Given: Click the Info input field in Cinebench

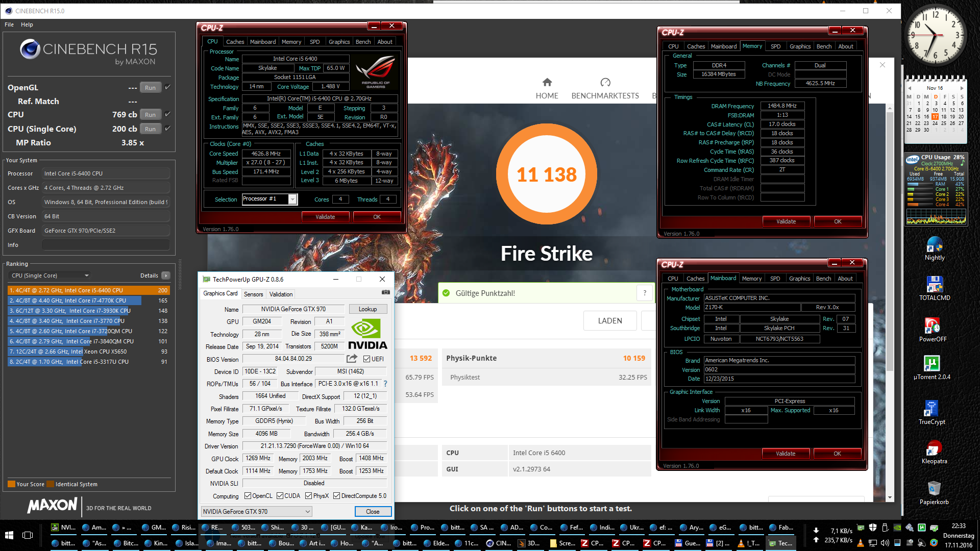Looking at the screenshot, I should [106, 245].
